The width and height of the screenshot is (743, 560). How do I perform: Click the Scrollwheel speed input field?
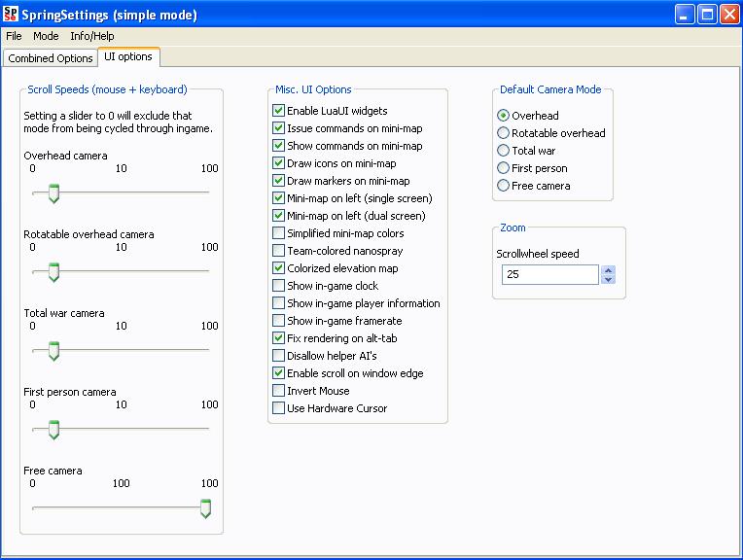coord(550,274)
